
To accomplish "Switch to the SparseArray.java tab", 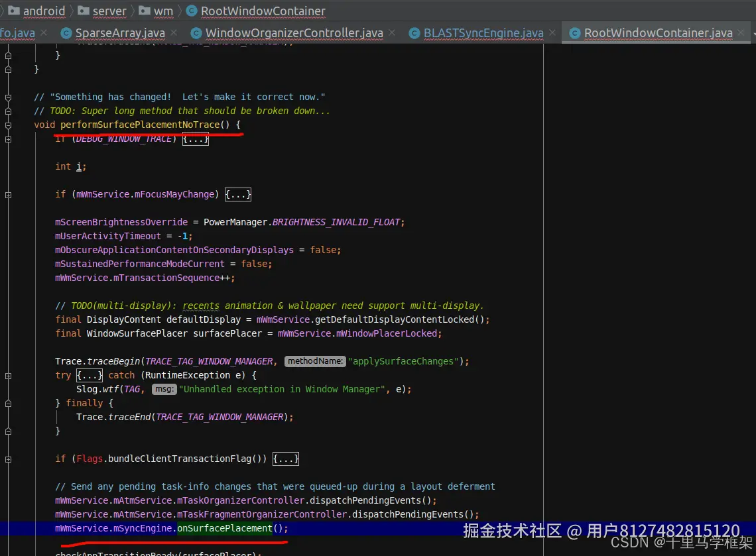I will click(x=120, y=32).
